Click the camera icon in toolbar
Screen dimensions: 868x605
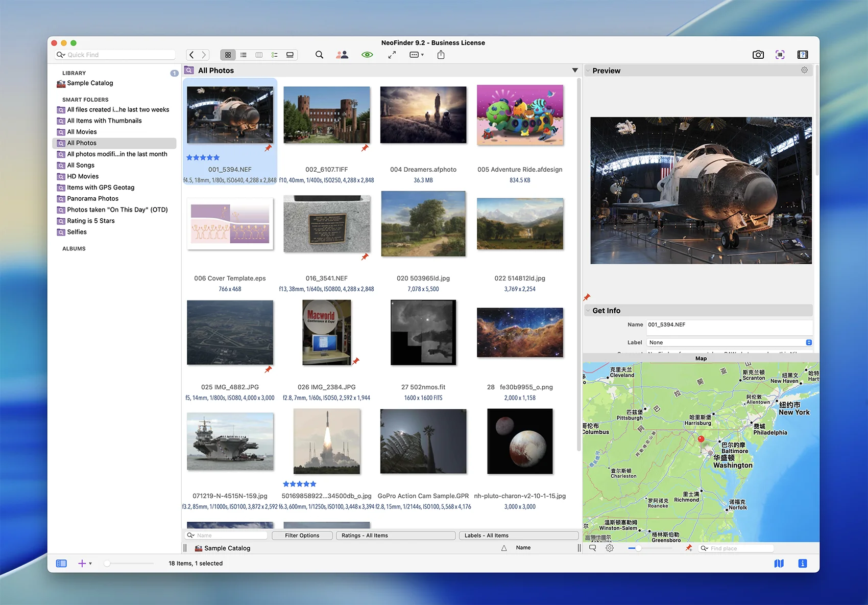[758, 55]
